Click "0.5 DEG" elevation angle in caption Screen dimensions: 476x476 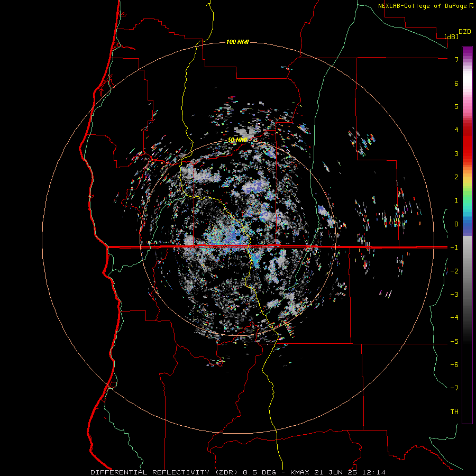coord(259,472)
